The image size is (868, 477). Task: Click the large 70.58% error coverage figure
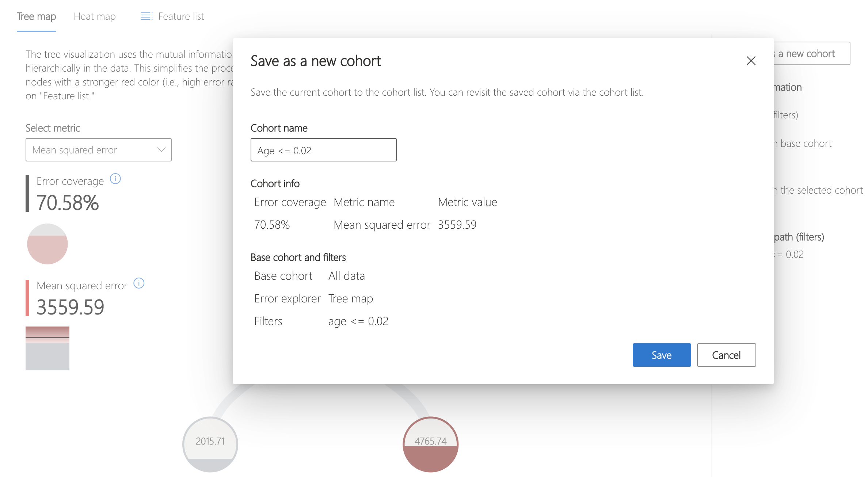(68, 203)
